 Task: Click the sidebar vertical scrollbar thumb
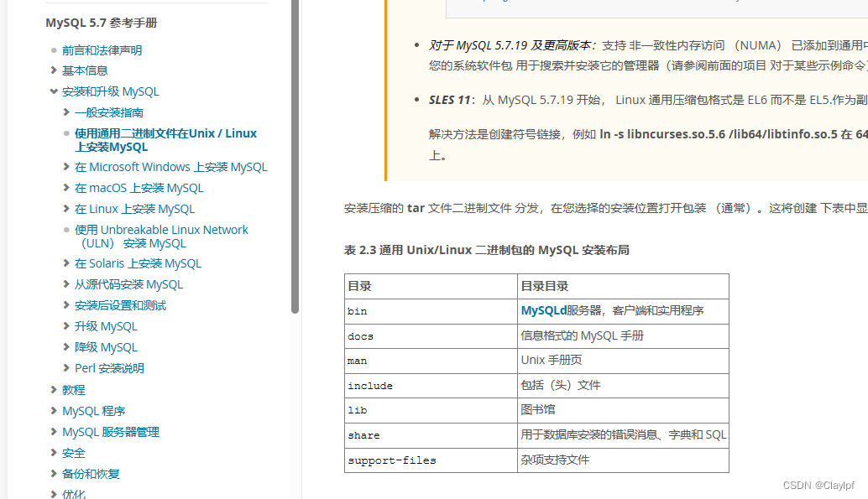[x=295, y=157]
